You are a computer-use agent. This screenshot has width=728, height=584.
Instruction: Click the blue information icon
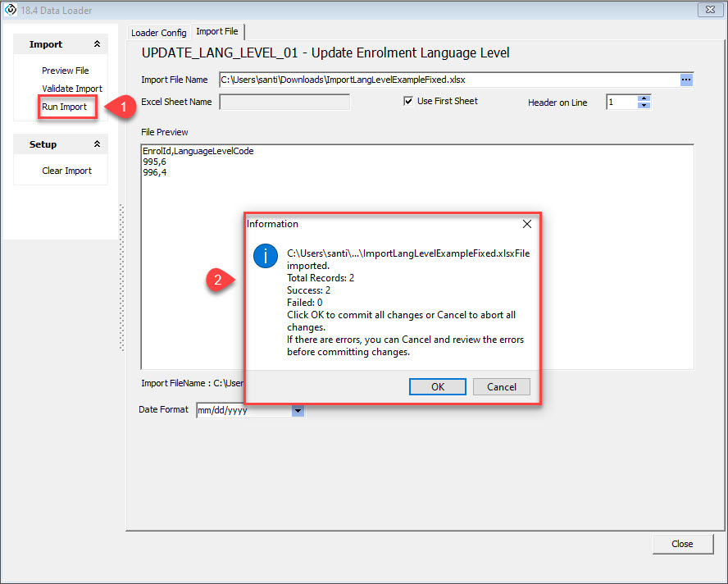pyautogui.click(x=266, y=257)
